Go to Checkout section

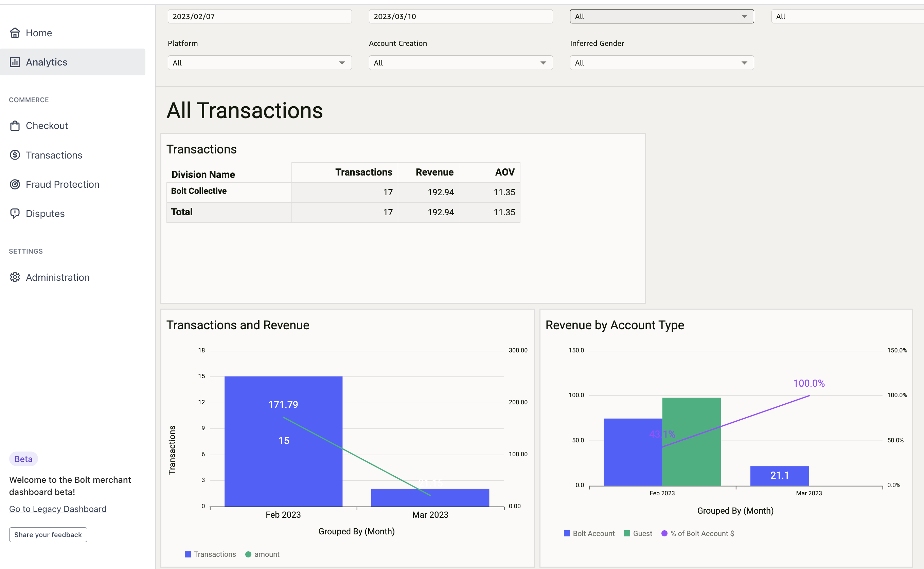point(73,126)
